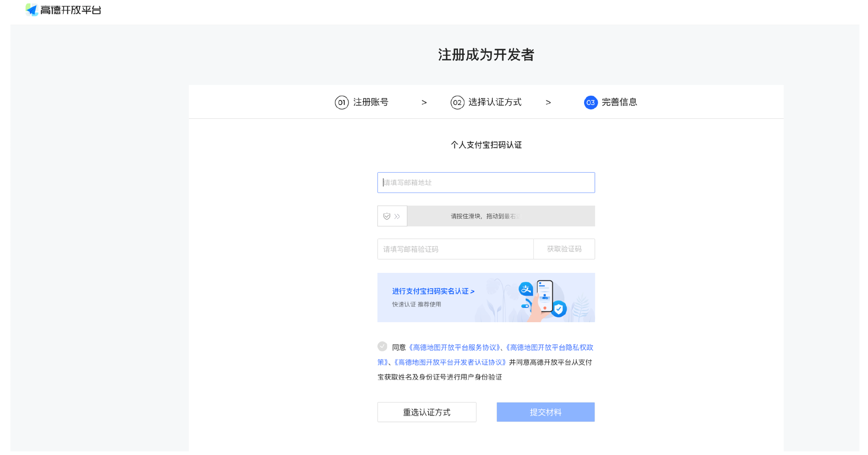
Task: Click the 邮箱验证码 verification code field
Action: 455,249
